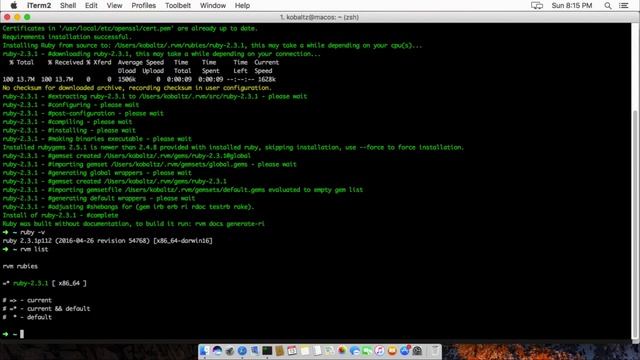Minimize the terminal with the yellow button
The image size is (640, 360).
tap(17, 17)
